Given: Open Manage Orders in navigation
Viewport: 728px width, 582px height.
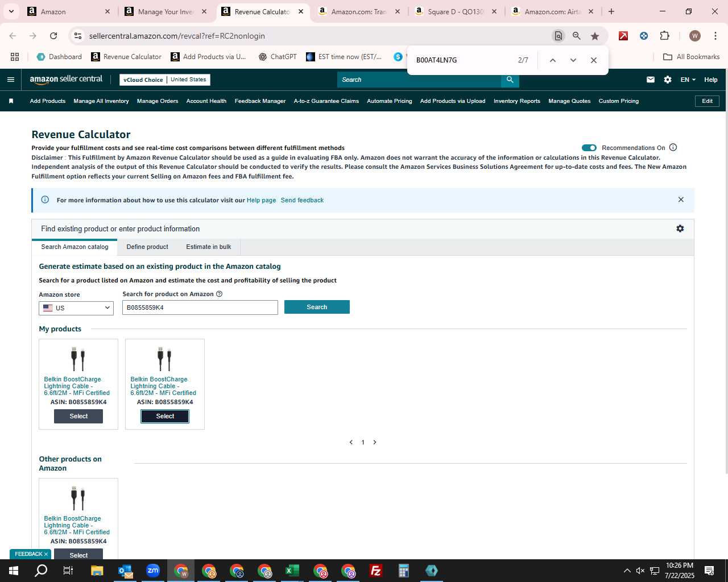Looking at the screenshot, I should coord(158,101).
